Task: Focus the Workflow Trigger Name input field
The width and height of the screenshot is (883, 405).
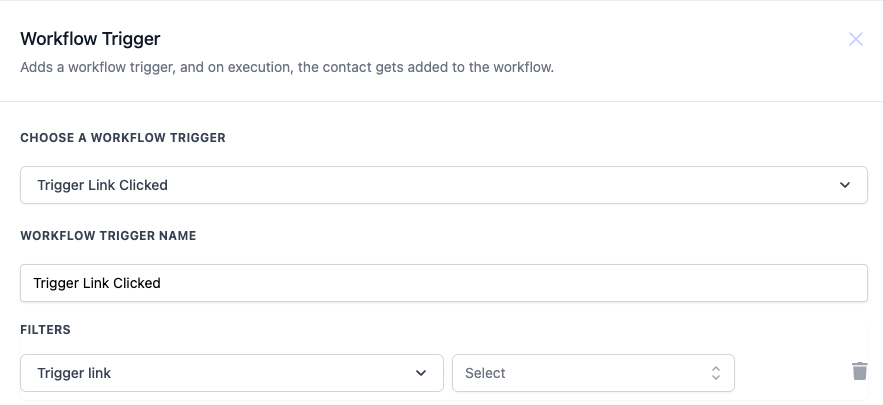Action: (443, 283)
